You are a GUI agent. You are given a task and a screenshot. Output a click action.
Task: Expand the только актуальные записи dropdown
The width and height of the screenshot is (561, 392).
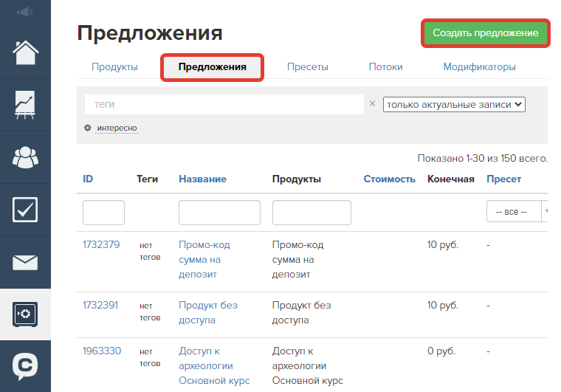(x=453, y=105)
